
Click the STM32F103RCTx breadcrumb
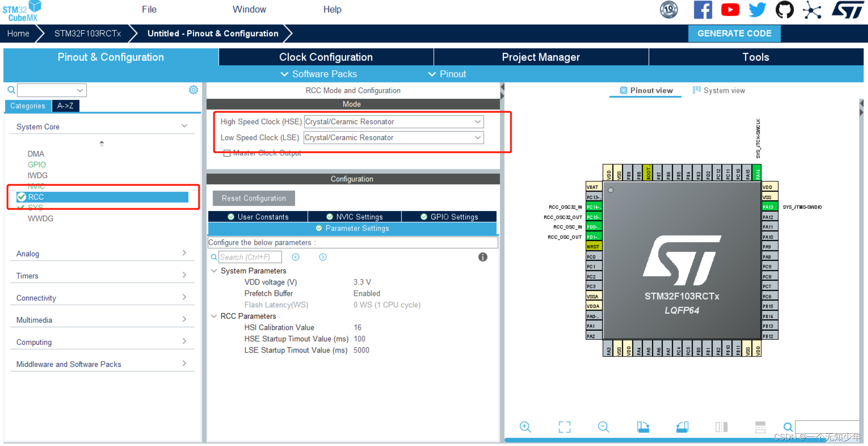pyautogui.click(x=88, y=34)
